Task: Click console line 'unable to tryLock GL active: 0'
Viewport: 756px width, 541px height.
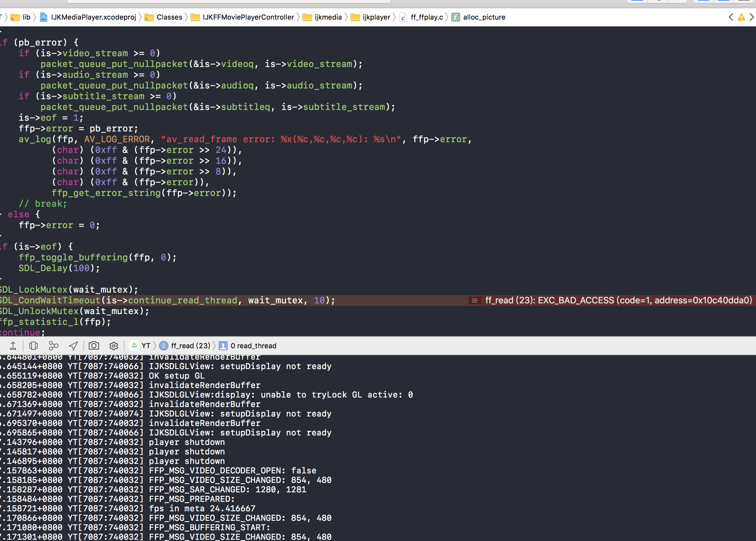Action: pos(337,395)
